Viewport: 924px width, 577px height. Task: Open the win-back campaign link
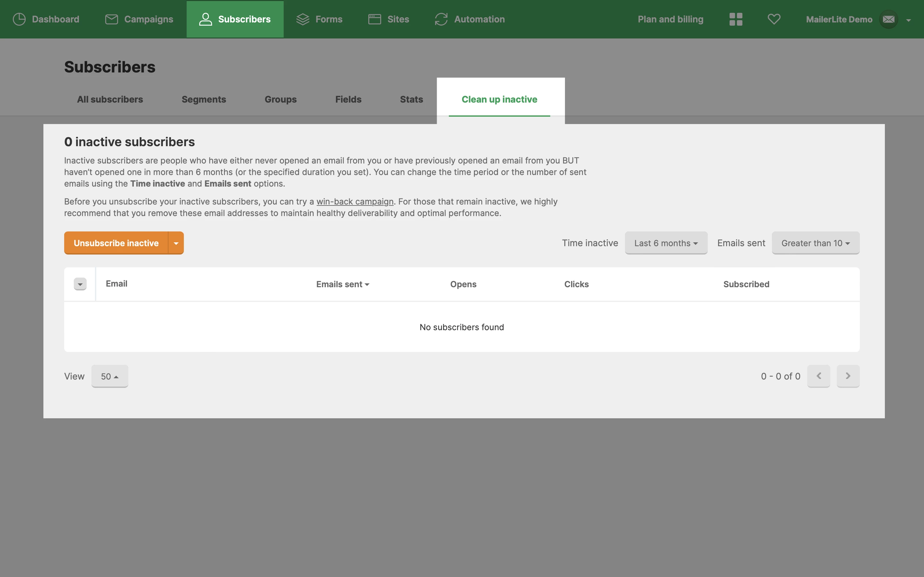click(355, 202)
